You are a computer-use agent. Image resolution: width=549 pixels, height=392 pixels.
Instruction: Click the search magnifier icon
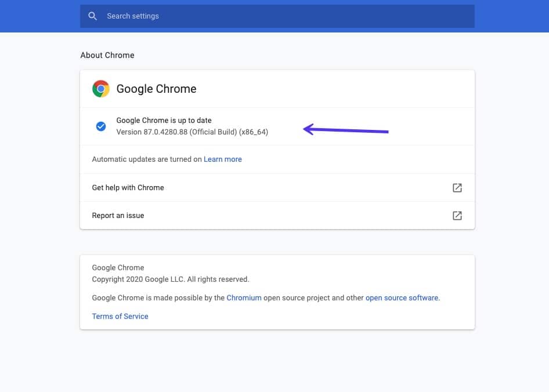point(93,16)
